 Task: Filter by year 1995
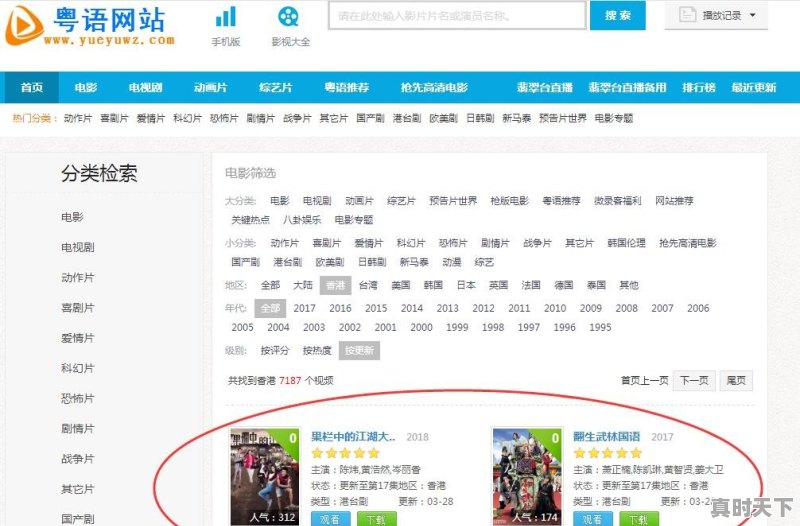coord(600,328)
